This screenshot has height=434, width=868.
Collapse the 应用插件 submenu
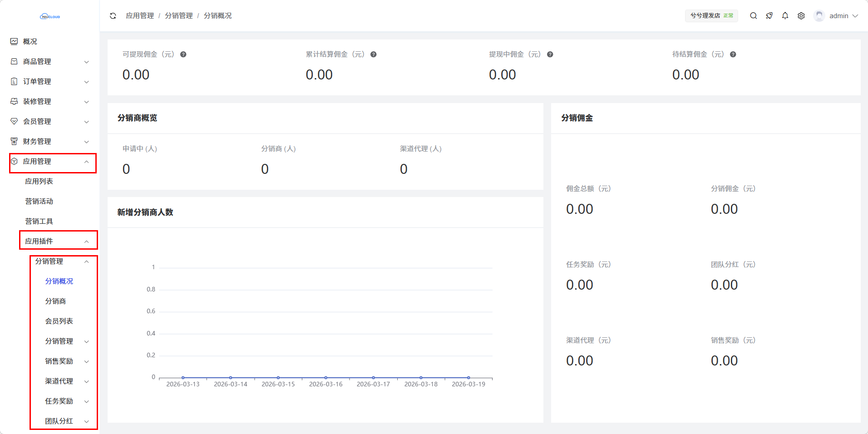[58, 241]
